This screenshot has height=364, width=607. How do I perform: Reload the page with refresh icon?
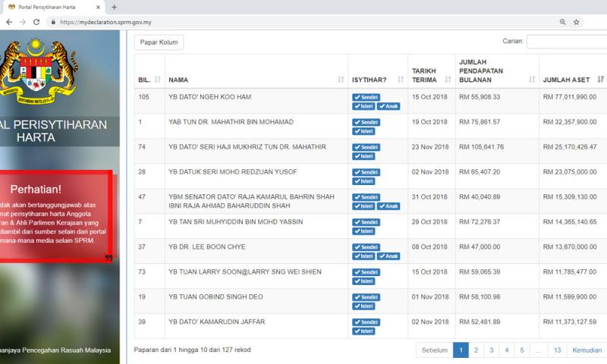coord(37,22)
